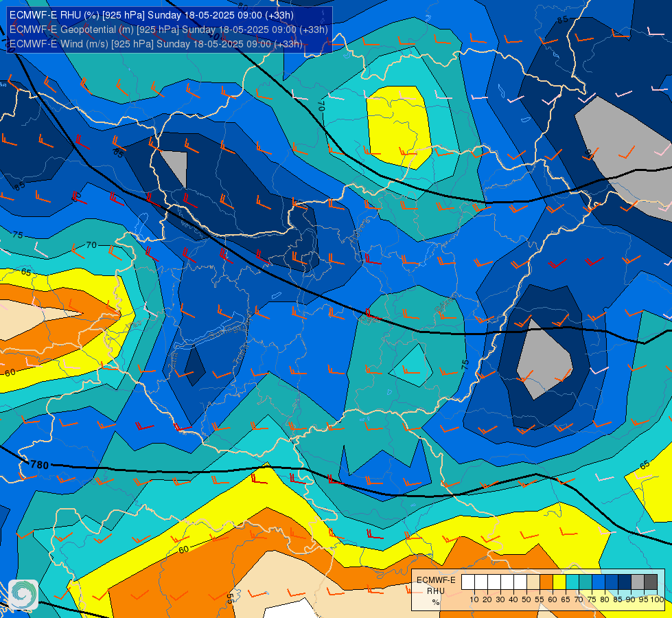Click the legend tick label 100
Viewport: 672px width, 618px height.
point(658,599)
